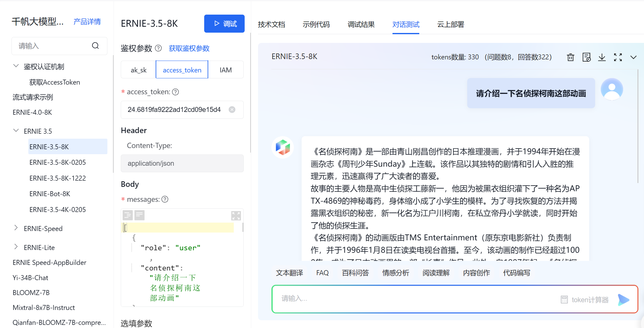Choose the 代码编写 prompt shortcut
This screenshot has height=328, width=644.
pos(517,273)
